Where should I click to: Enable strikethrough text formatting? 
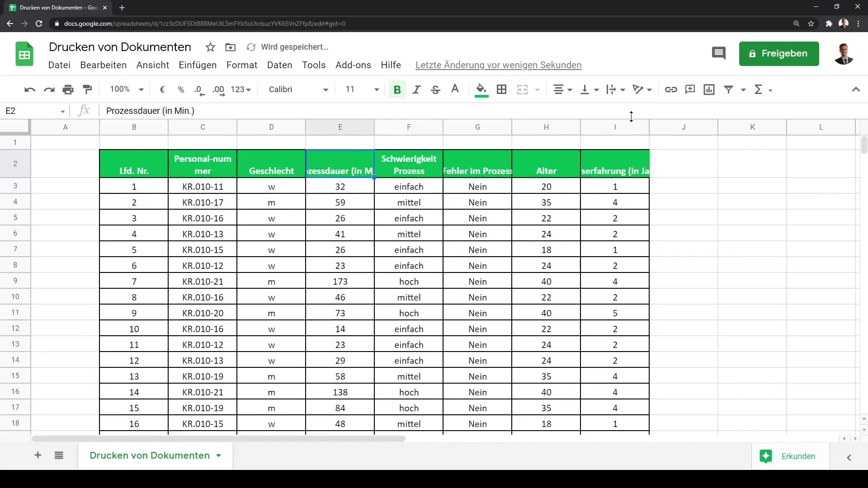[x=436, y=89]
